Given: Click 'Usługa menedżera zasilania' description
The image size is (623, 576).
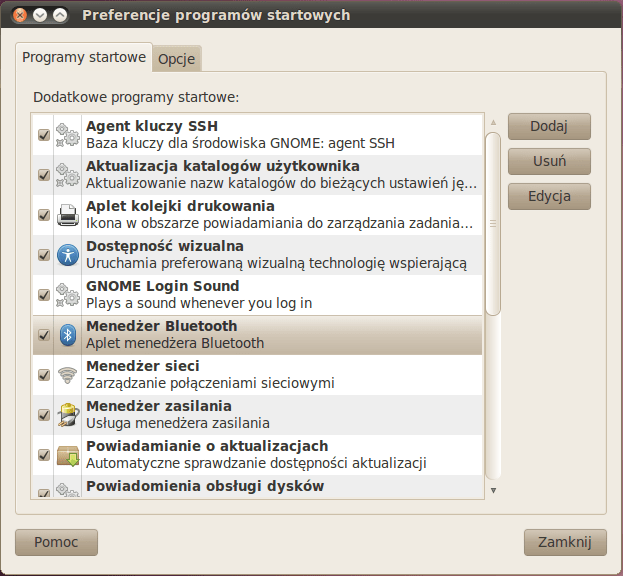Looking at the screenshot, I should click(x=178, y=423).
